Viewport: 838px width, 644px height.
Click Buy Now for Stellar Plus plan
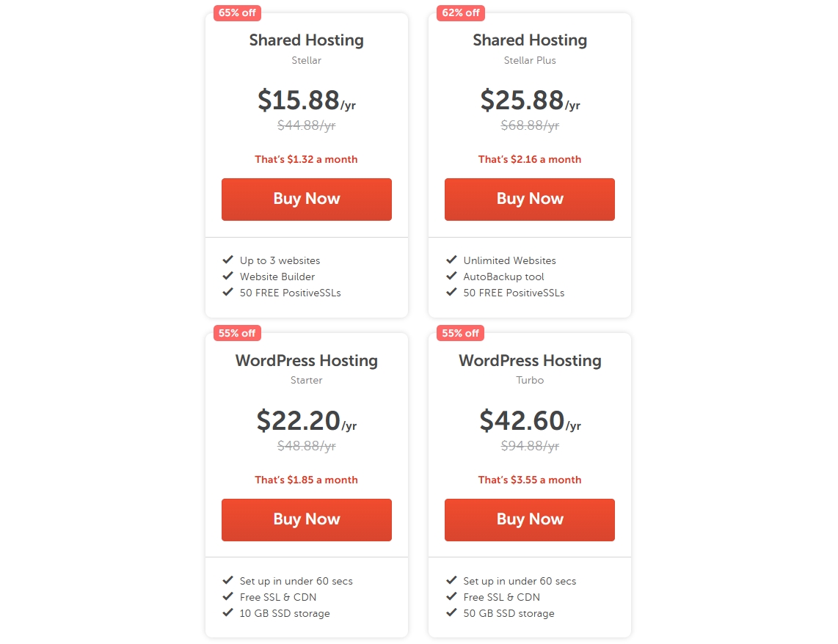pos(529,199)
